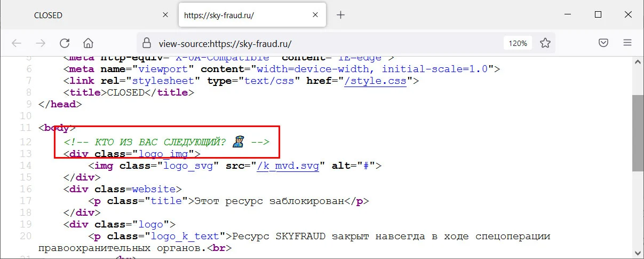Reload the current page
The height and width of the screenshot is (259, 644).
65,43
